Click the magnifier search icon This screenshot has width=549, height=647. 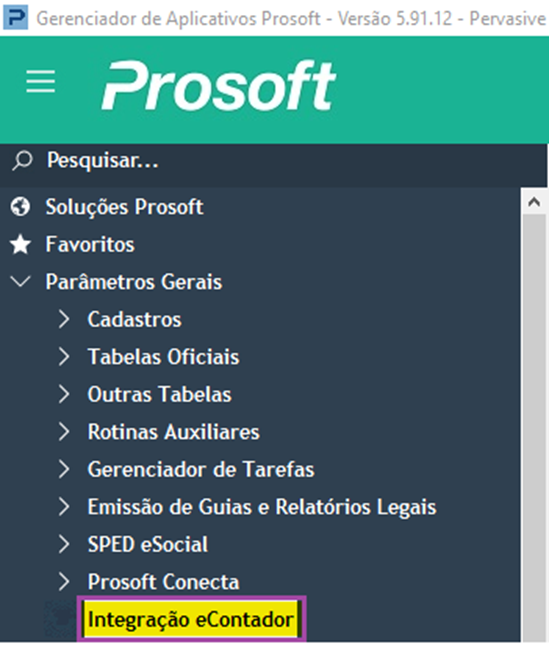pos(21,161)
